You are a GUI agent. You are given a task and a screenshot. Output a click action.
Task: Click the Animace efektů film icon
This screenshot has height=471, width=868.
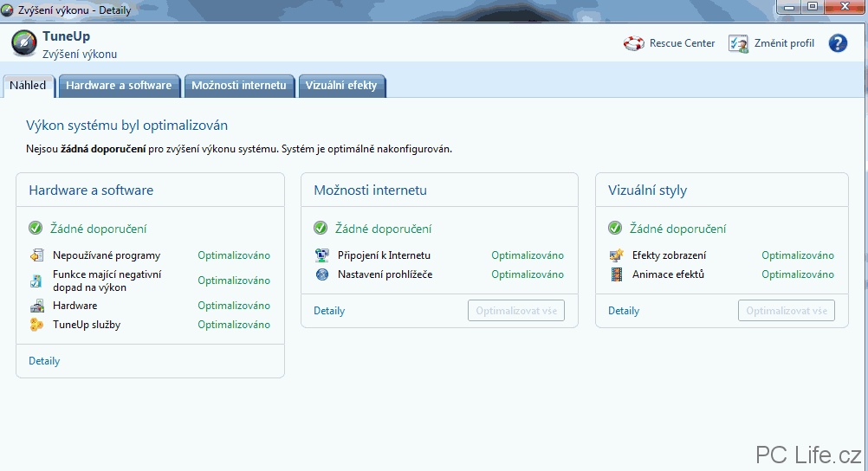tap(616, 274)
